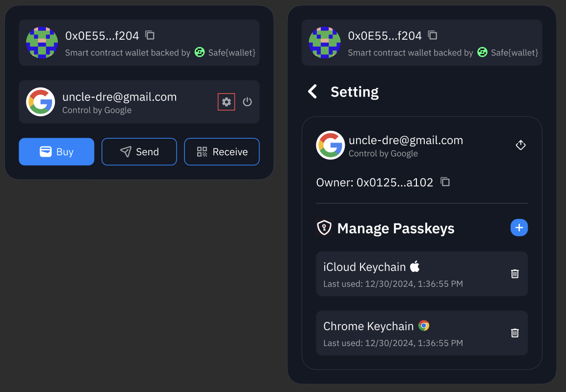The image size is (566, 392).
Task: Copy the owner address 0x0125...a102
Action: click(x=445, y=182)
